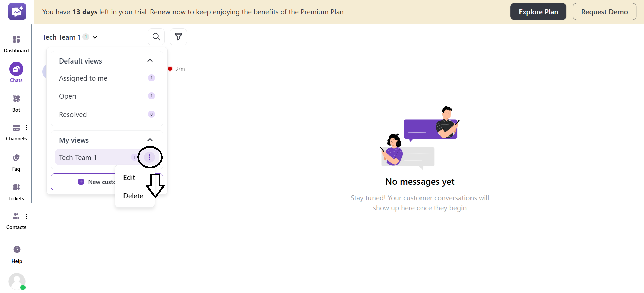Click the Help question mark icon

[x=17, y=249]
